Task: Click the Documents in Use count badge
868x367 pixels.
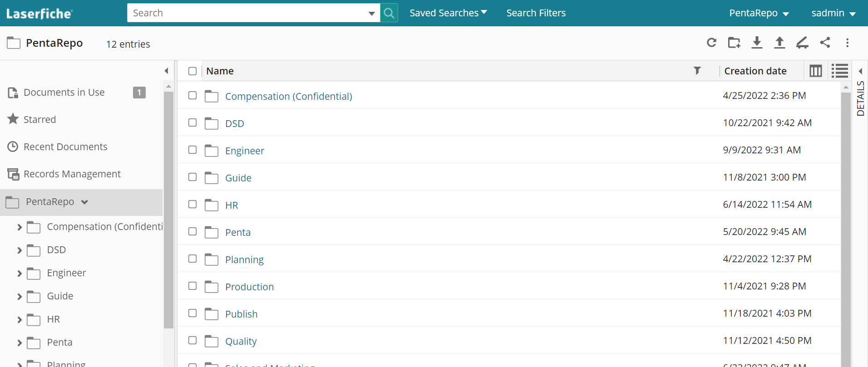Action: coord(139,93)
